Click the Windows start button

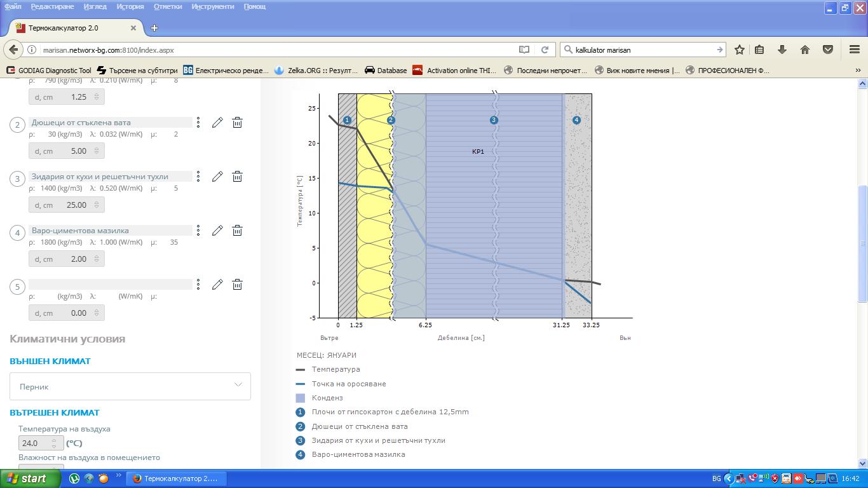point(30,478)
